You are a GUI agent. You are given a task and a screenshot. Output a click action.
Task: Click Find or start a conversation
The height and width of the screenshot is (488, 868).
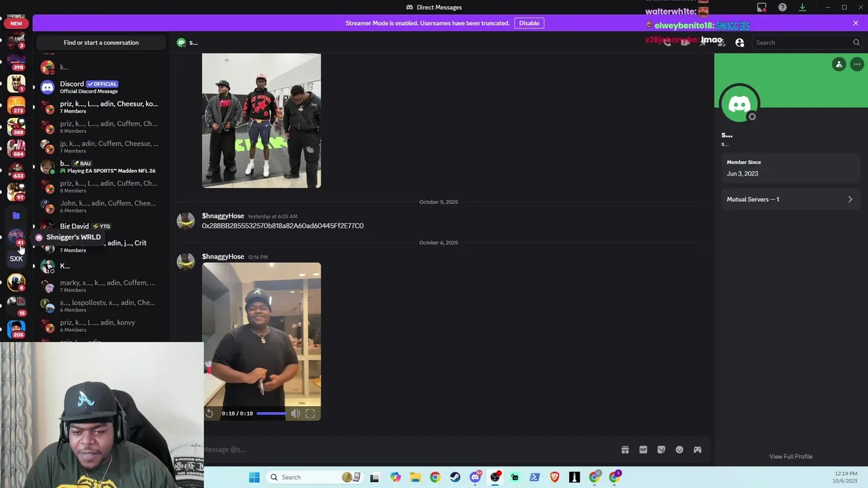coord(101,43)
